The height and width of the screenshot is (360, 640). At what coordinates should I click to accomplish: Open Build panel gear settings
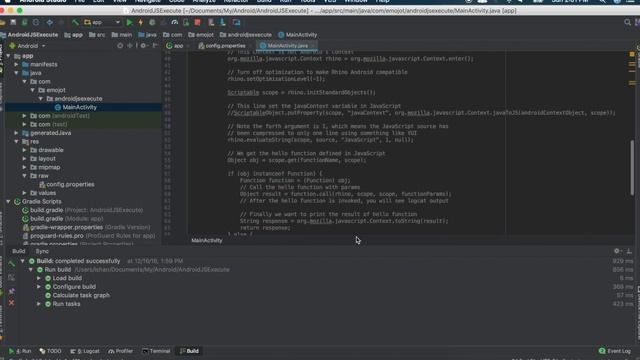[x=617, y=251]
